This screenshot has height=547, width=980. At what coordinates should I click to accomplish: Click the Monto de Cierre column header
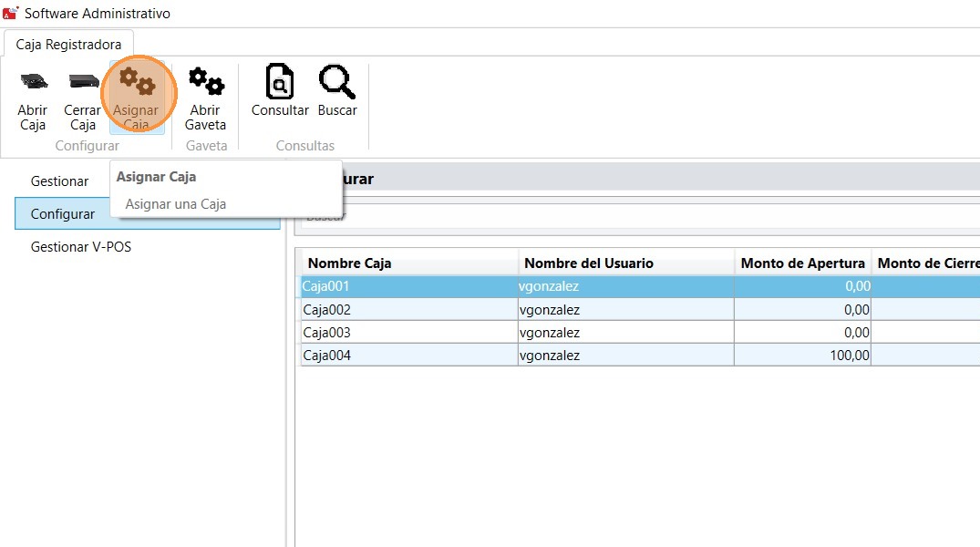(925, 263)
